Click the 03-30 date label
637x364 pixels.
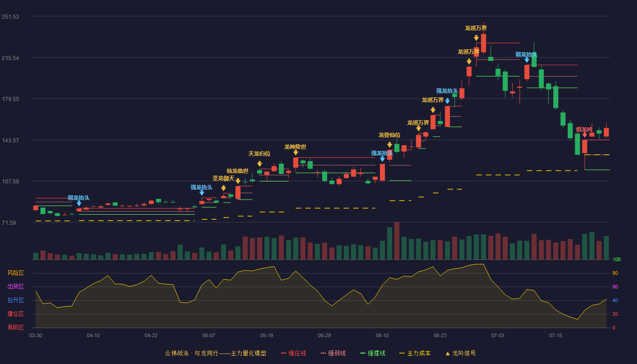coord(35,335)
